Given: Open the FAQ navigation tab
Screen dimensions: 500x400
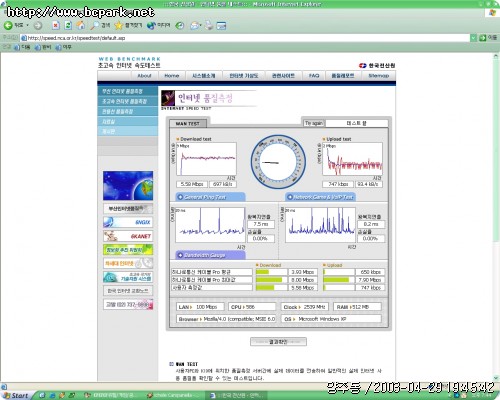Looking at the screenshot, I should click(314, 76).
